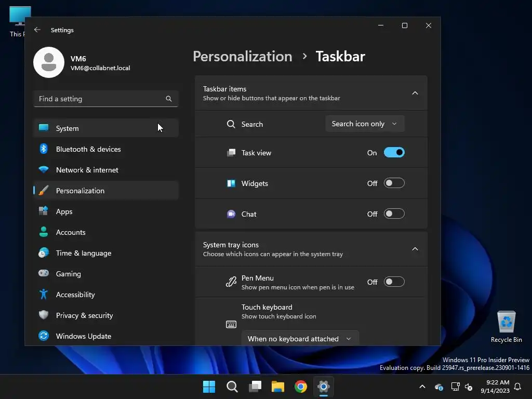The image size is (532, 399).
Task: Click the Apps icon in sidebar
Action: click(x=44, y=211)
